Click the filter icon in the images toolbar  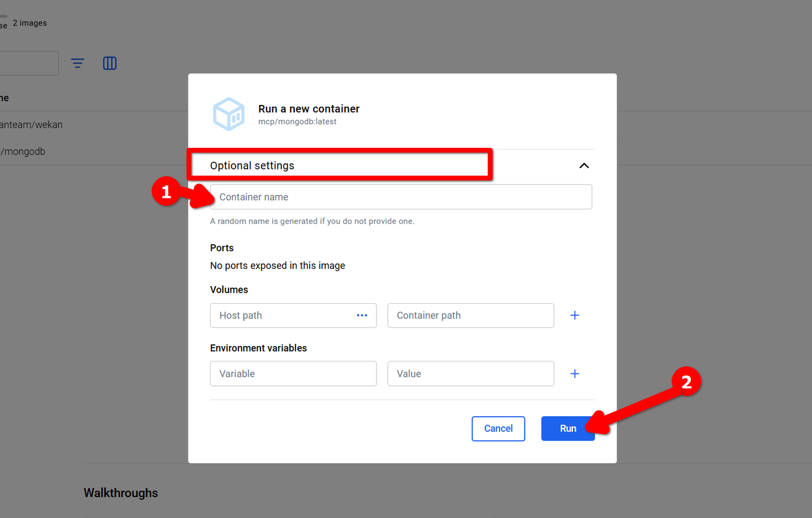pos(77,63)
